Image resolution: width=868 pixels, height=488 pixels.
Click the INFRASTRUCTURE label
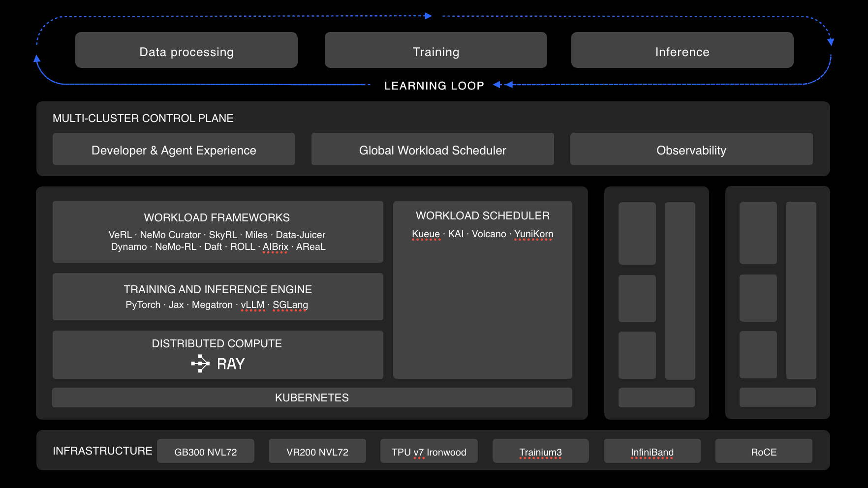(102, 451)
